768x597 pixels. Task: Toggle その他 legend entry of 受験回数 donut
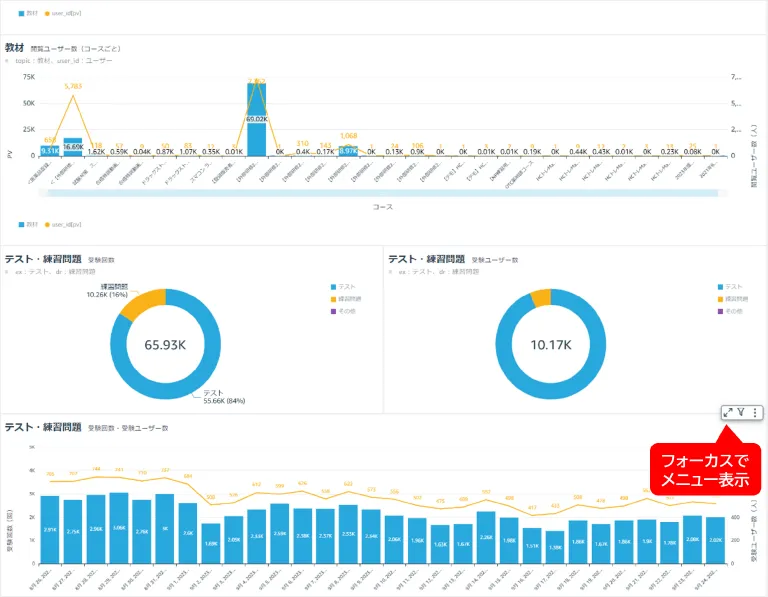tap(343, 311)
